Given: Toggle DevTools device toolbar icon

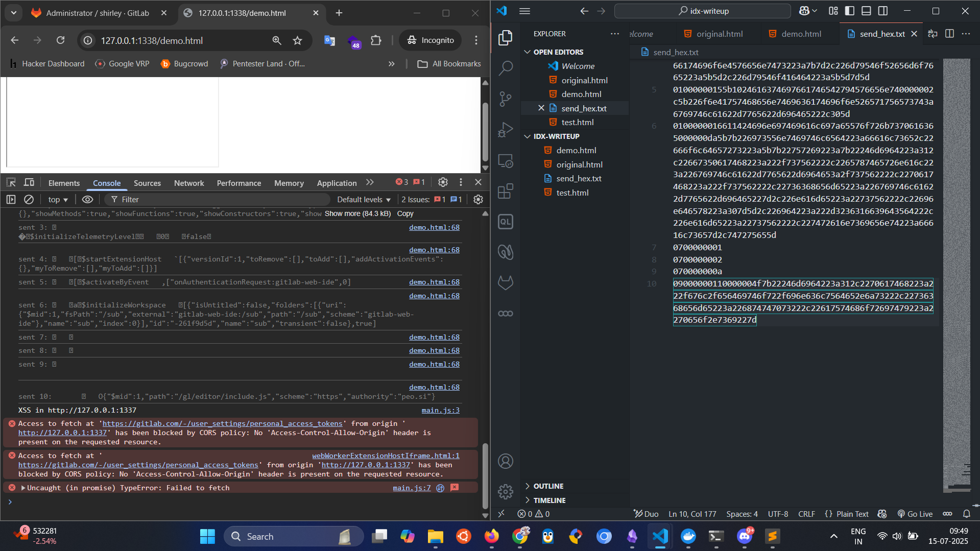Looking at the screenshot, I should pyautogui.click(x=29, y=182).
